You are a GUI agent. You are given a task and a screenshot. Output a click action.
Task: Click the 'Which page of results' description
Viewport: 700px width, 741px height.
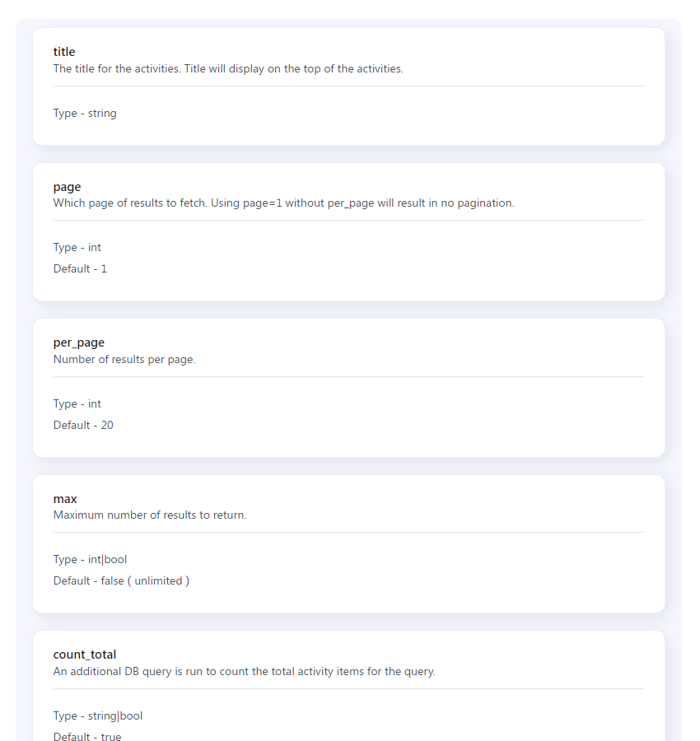click(x=283, y=203)
